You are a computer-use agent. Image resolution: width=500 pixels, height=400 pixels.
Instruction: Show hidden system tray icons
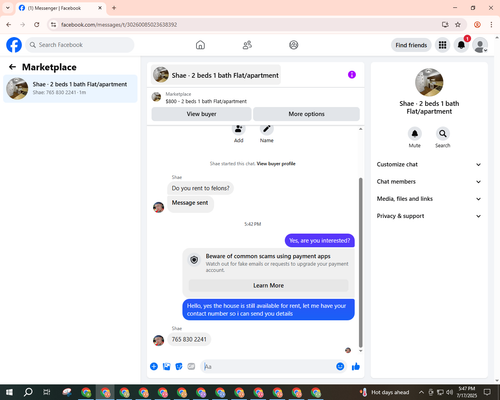click(421, 392)
